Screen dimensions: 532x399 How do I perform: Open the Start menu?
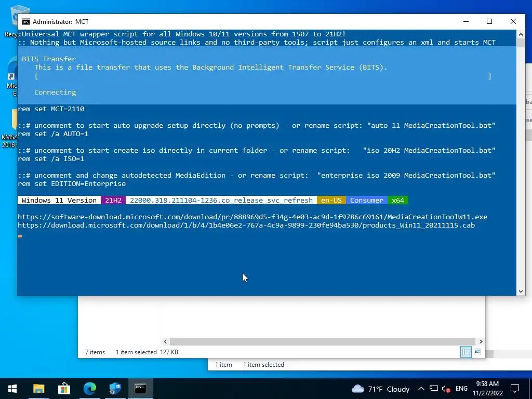[x=12, y=389]
